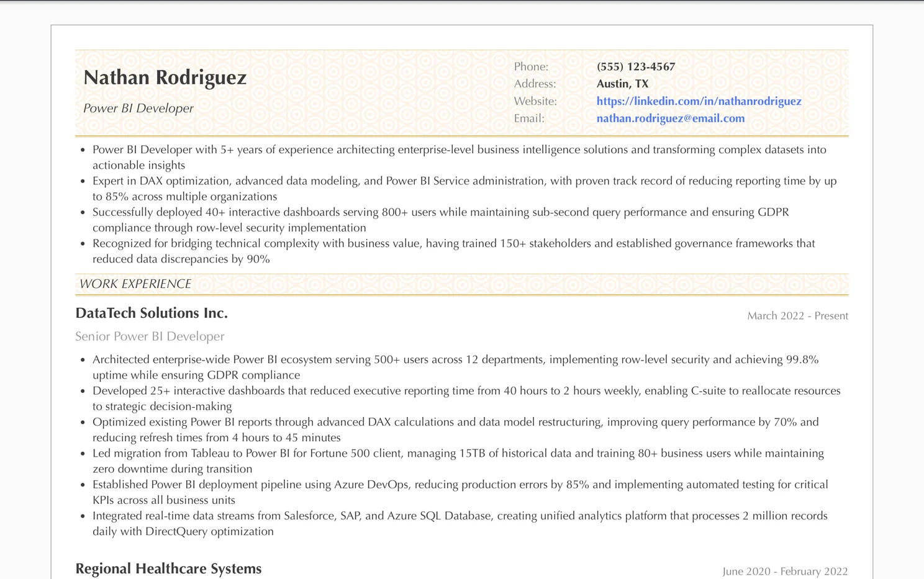Open the LinkedIn profile link
This screenshot has width=924, height=579.
698,101
